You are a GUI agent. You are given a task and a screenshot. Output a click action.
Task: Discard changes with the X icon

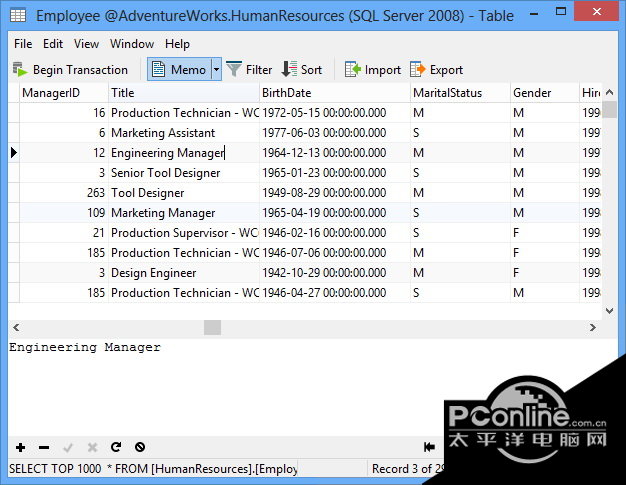pyautogui.click(x=92, y=447)
